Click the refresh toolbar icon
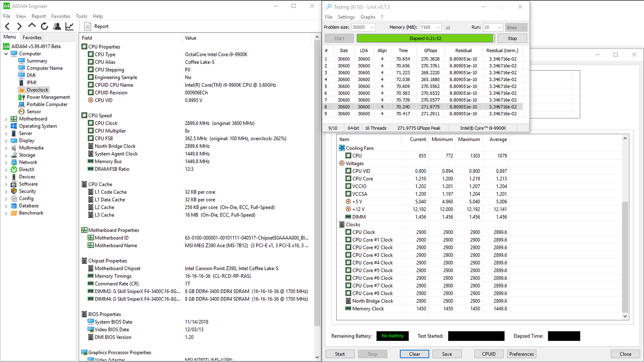644x362 pixels. [44, 26]
